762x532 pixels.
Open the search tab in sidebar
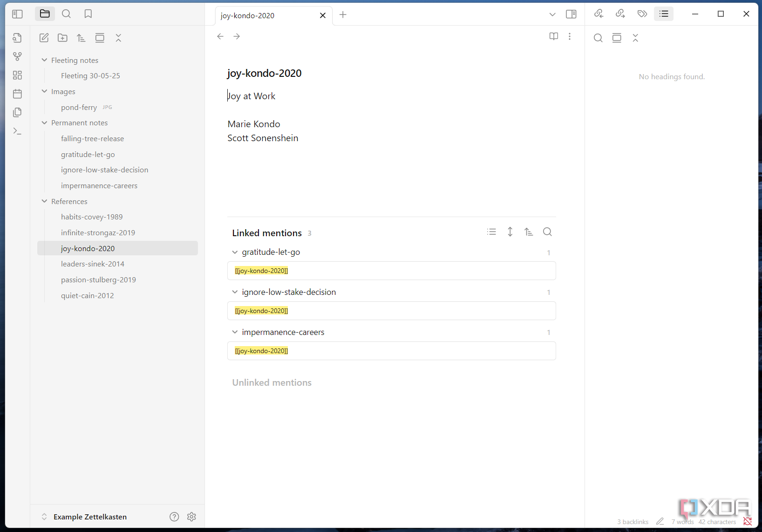tap(67, 14)
